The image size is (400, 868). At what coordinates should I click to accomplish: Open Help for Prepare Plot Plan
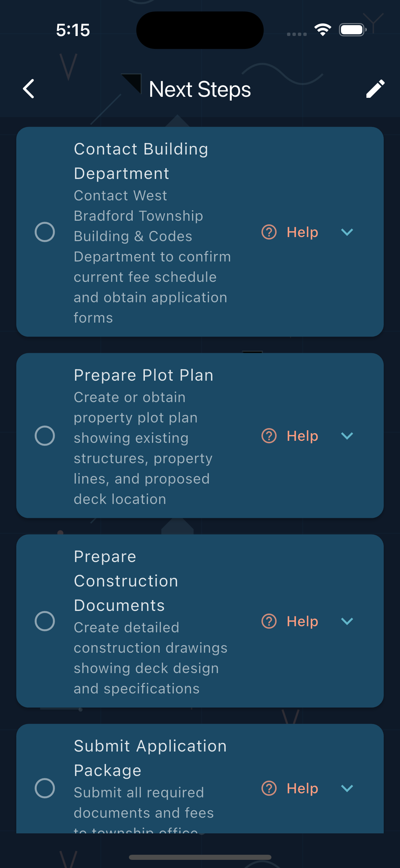coord(302,436)
